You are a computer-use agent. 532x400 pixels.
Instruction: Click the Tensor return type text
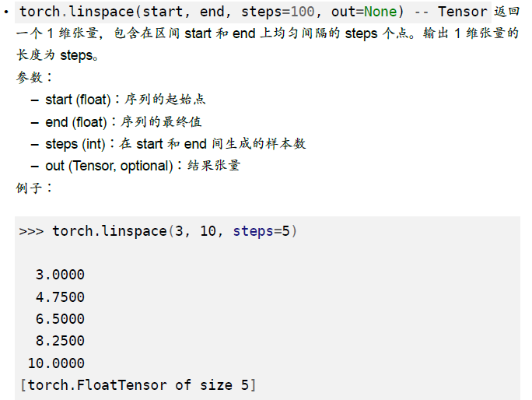462,12
